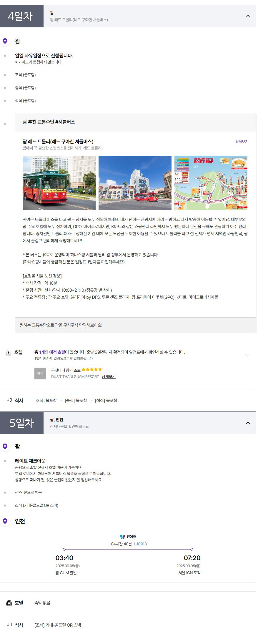Click the 인천 location pin icon
Image resolution: width=263 pixels, height=644 pixels.
coord(5,521)
